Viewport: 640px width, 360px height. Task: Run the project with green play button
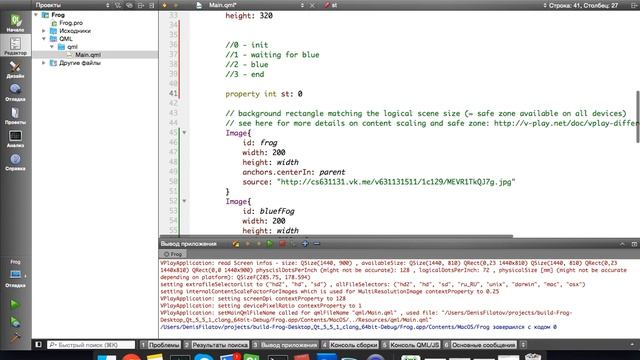pos(15,304)
